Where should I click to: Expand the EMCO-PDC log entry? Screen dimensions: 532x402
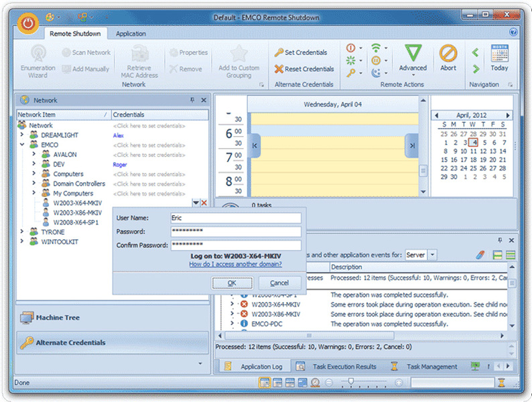232,324
